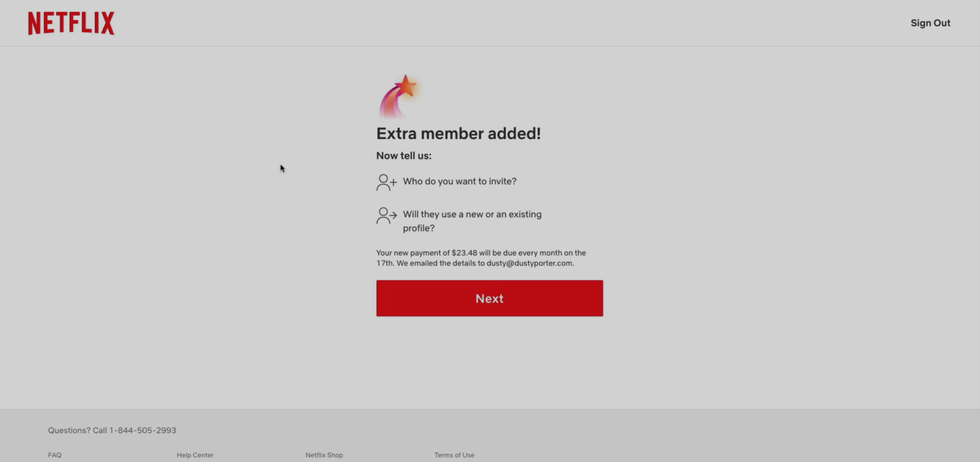Viewport: 980px width, 462px height.
Task: Click the shooting star illustration
Action: (x=400, y=97)
